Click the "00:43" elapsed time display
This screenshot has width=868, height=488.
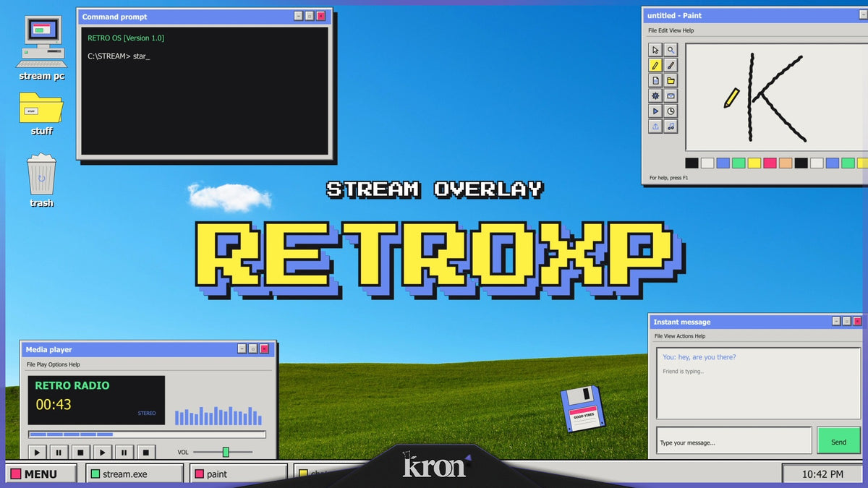click(x=54, y=405)
